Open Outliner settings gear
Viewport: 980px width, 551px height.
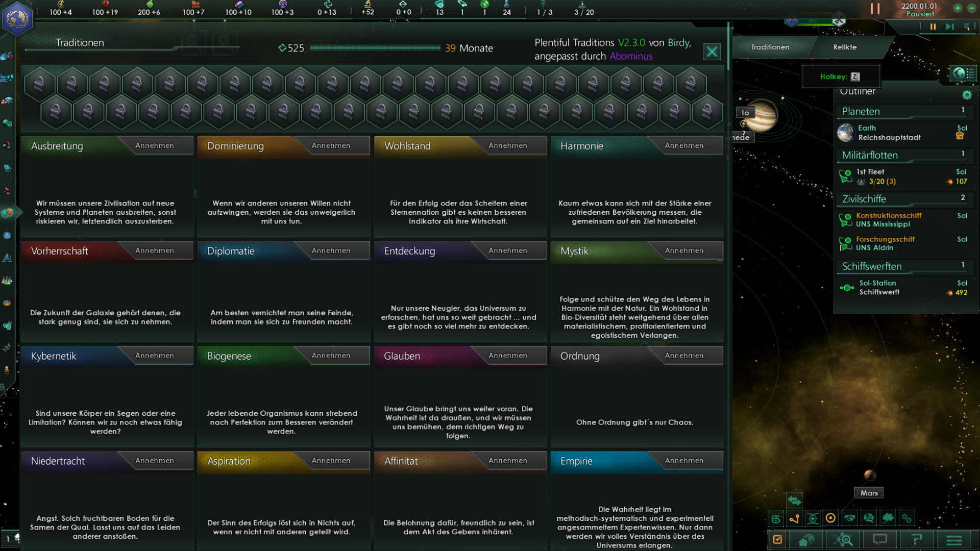click(x=967, y=95)
